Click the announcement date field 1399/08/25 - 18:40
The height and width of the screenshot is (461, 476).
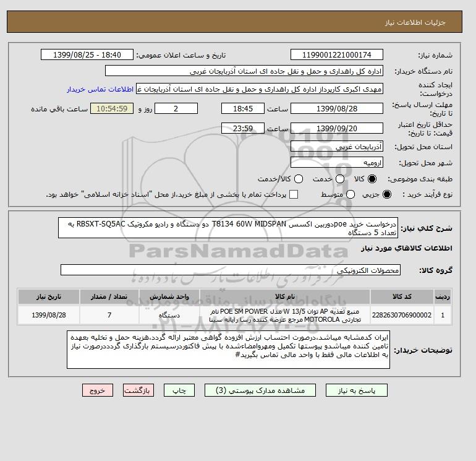pos(87,54)
